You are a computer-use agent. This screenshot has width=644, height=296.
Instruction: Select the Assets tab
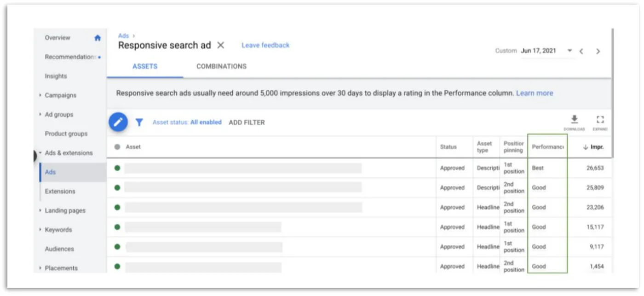(145, 66)
